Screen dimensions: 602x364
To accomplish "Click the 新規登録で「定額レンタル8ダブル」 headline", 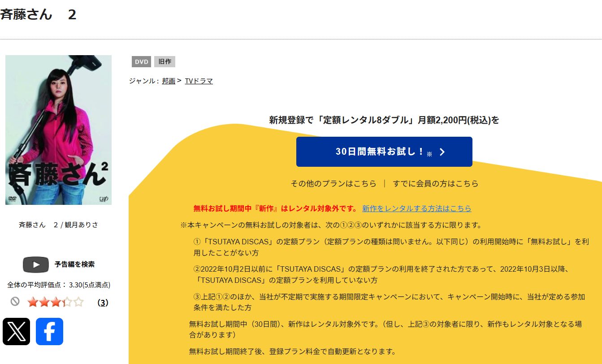I will click(384, 120).
